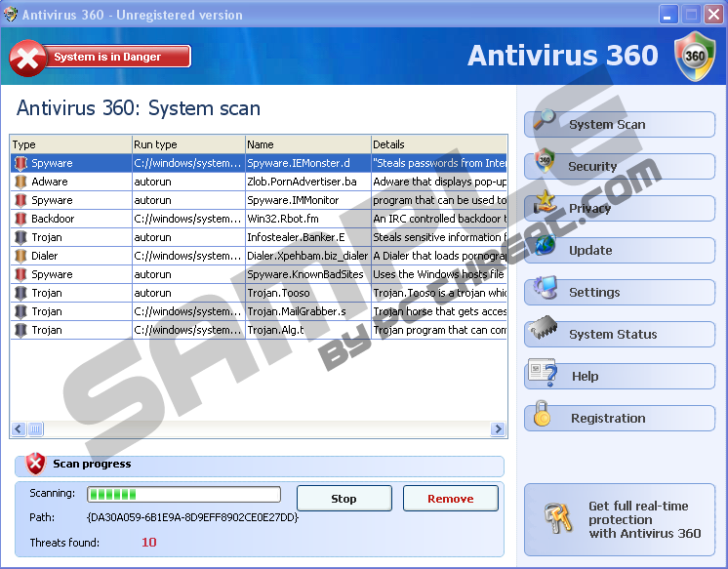The width and height of the screenshot is (728, 569).
Task: Open the System Scan section
Action: coord(620,125)
